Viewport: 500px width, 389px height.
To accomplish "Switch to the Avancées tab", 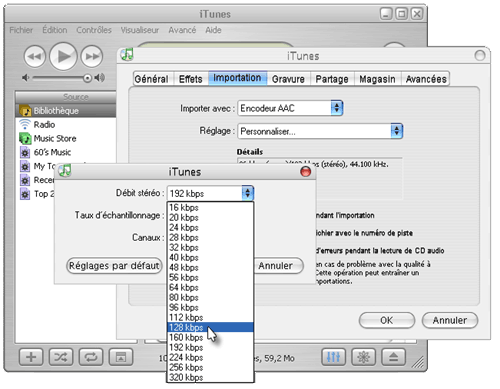I will tap(426, 79).
